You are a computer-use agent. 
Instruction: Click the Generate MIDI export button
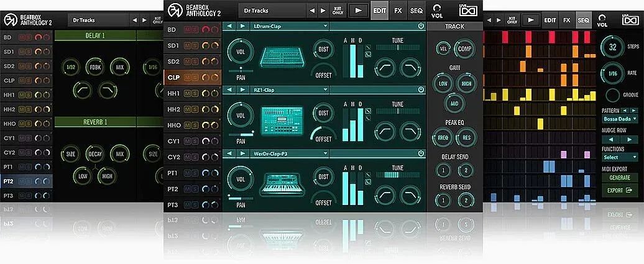point(619,178)
